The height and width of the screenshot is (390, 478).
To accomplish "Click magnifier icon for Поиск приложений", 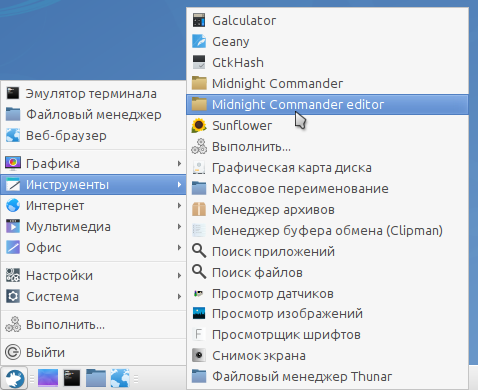I will tap(199, 251).
